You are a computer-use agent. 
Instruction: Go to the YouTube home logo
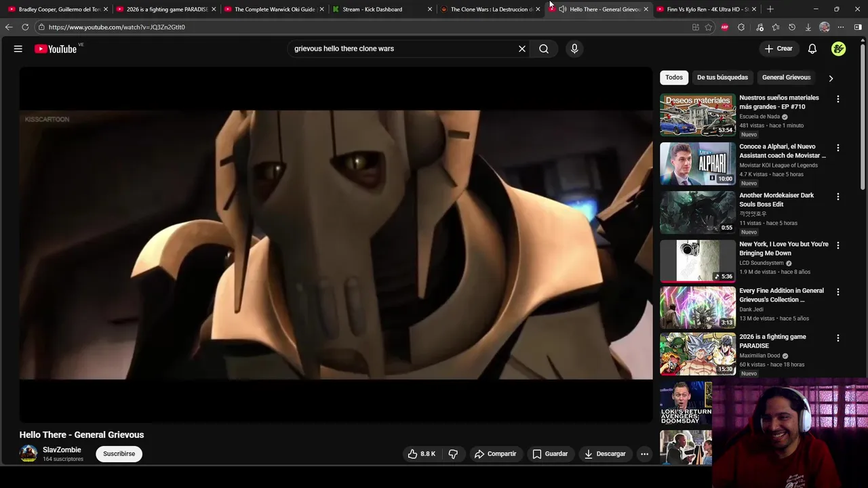point(56,49)
